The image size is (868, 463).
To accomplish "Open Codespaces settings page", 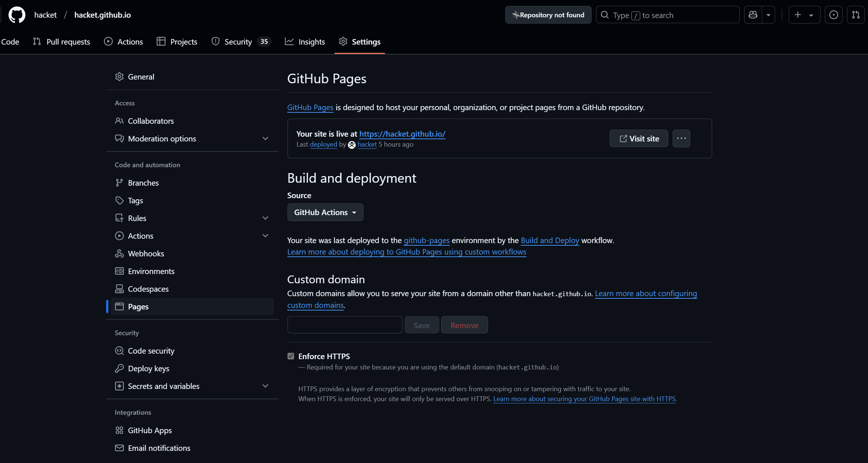I will 148,289.
